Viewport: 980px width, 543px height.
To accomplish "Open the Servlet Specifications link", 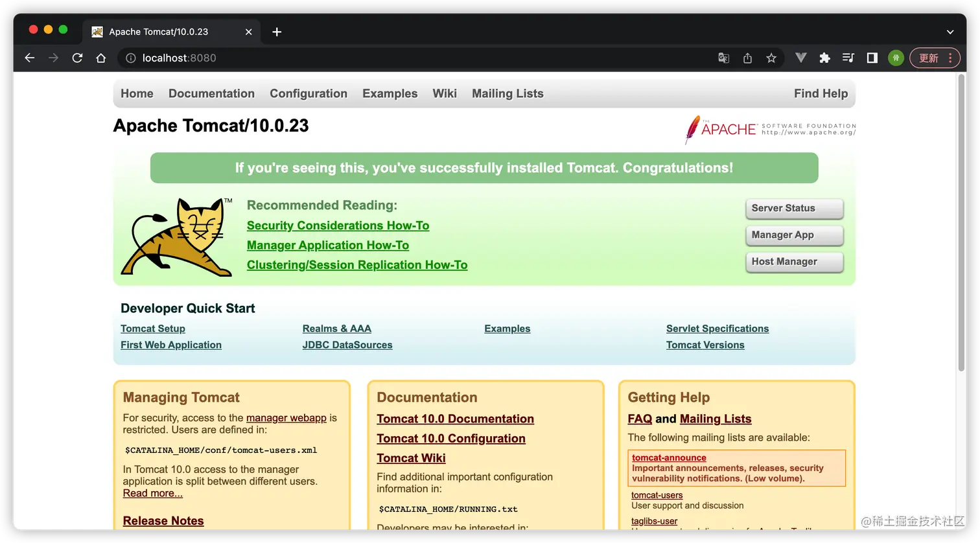I will point(717,329).
